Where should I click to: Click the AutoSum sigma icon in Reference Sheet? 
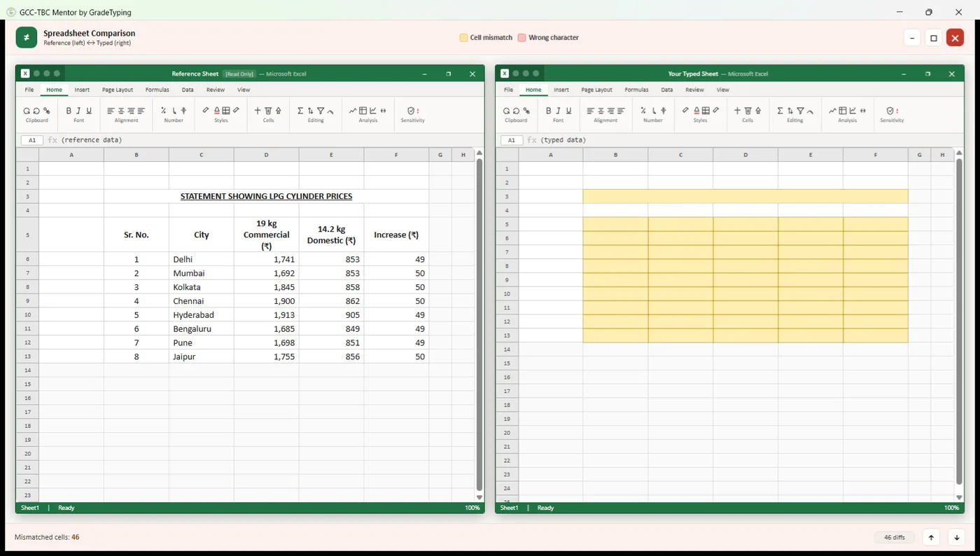(300, 111)
